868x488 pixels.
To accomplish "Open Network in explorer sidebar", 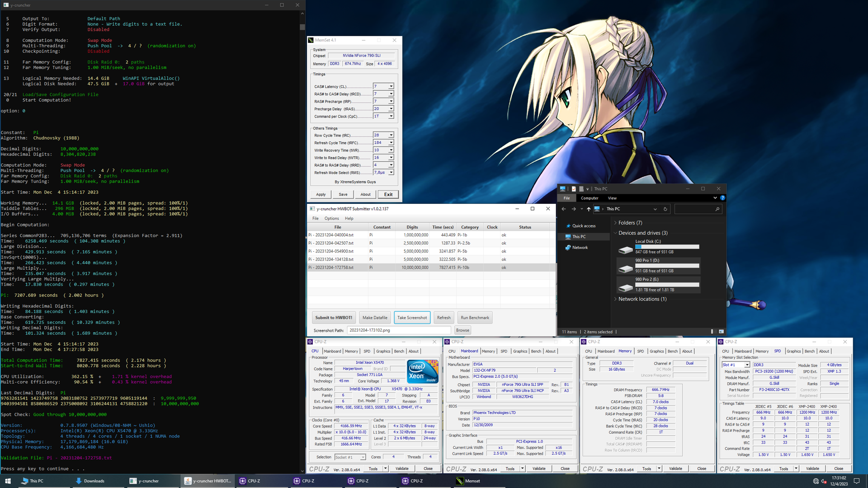I will [x=580, y=248].
